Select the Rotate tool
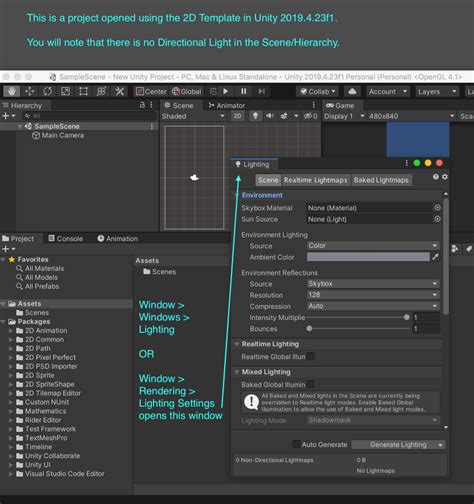The width and height of the screenshot is (474, 504). point(48,91)
